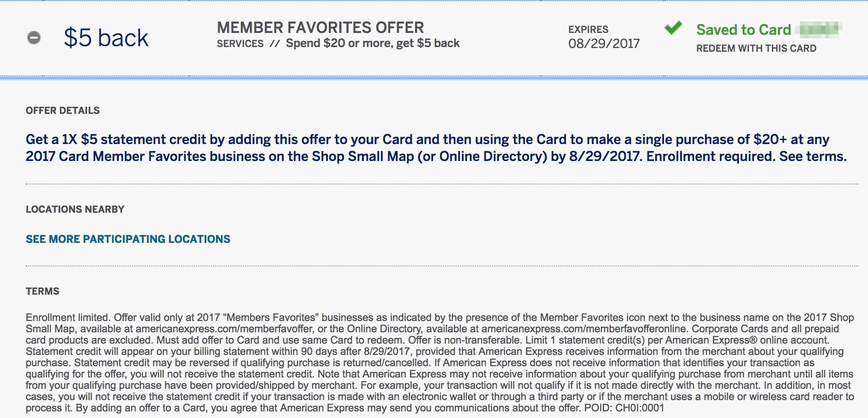Screen dimensions: 868x418
Task: Click the Terms section heading
Action: pos(42,291)
